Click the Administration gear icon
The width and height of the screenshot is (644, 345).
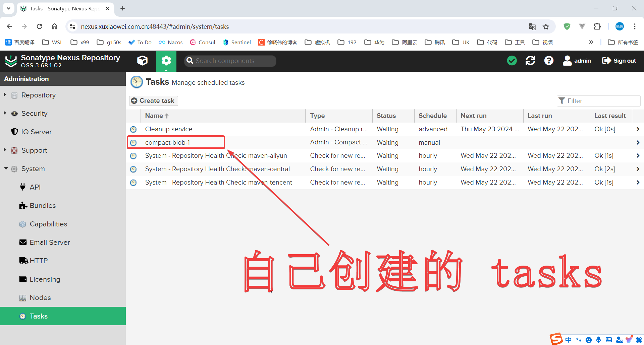click(x=166, y=61)
